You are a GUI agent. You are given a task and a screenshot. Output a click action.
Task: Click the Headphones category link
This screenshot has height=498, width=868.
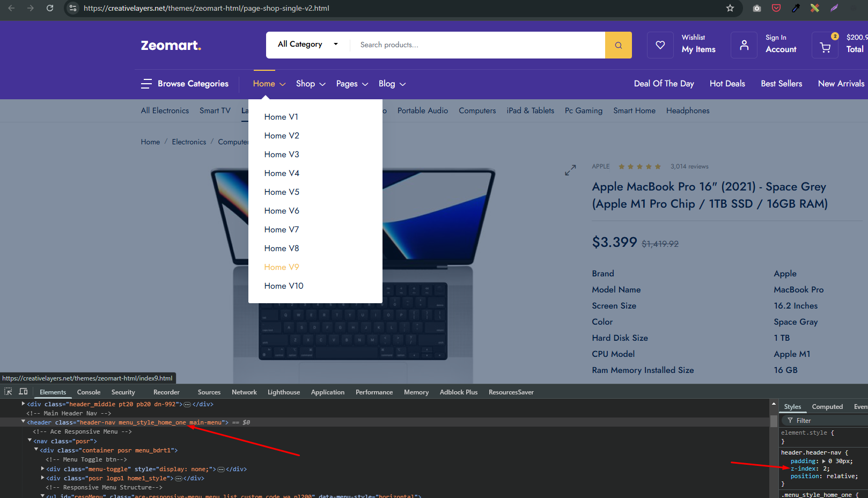point(688,111)
